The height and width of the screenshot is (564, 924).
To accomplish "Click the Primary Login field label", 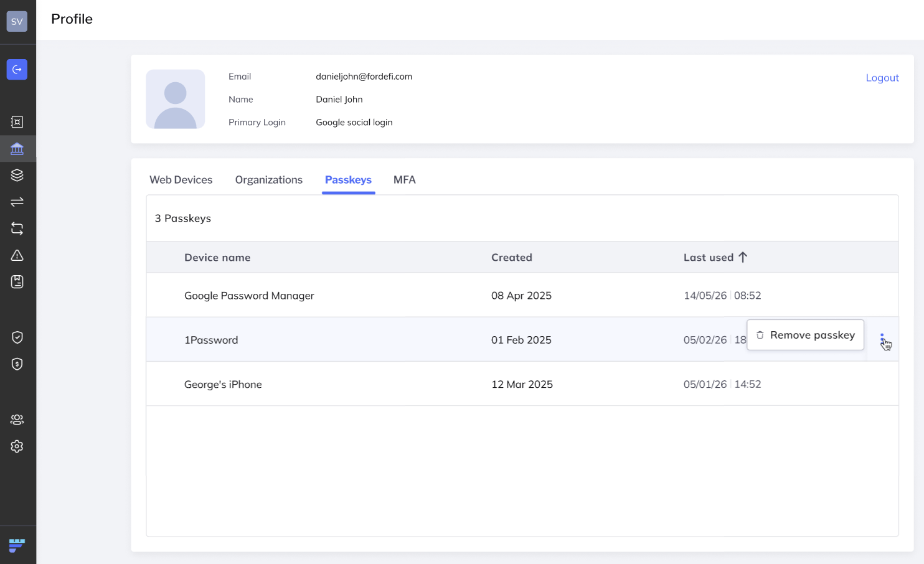I will click(x=257, y=123).
